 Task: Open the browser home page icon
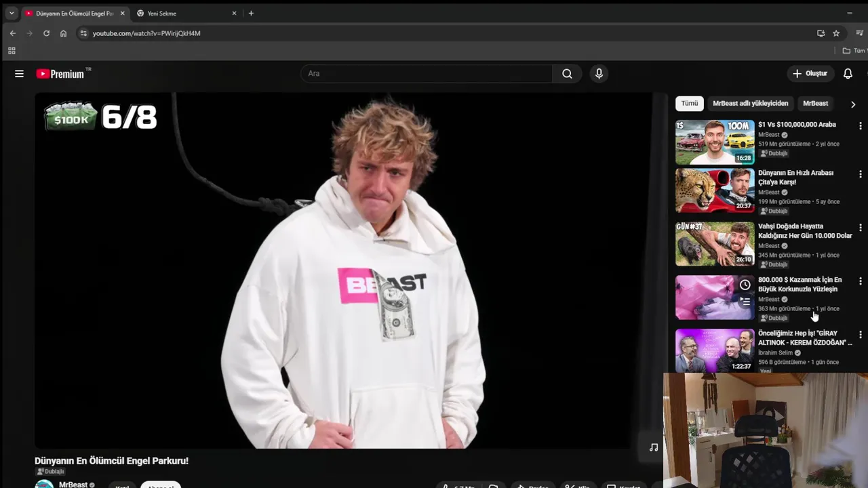click(63, 33)
